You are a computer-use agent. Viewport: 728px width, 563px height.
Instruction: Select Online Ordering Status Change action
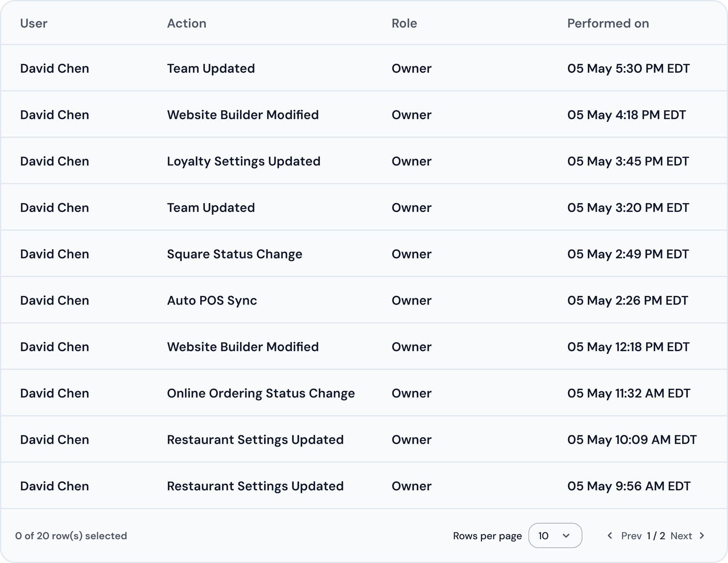(x=261, y=393)
